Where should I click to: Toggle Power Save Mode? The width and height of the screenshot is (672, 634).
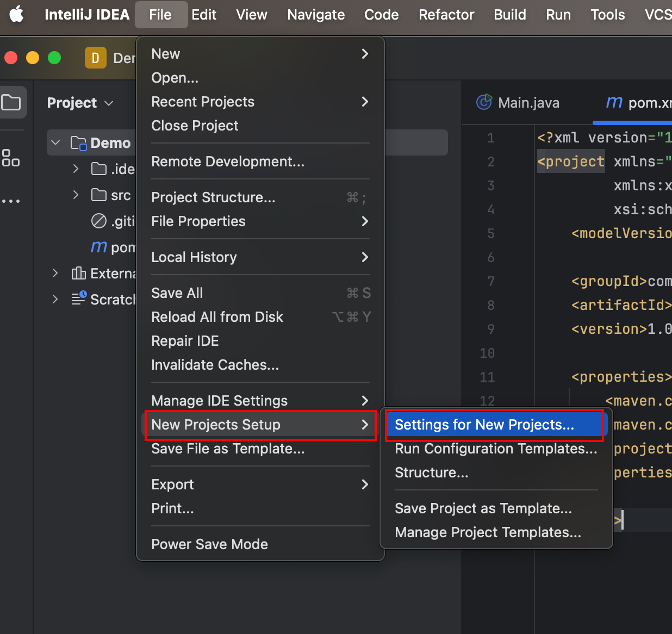pyautogui.click(x=209, y=544)
